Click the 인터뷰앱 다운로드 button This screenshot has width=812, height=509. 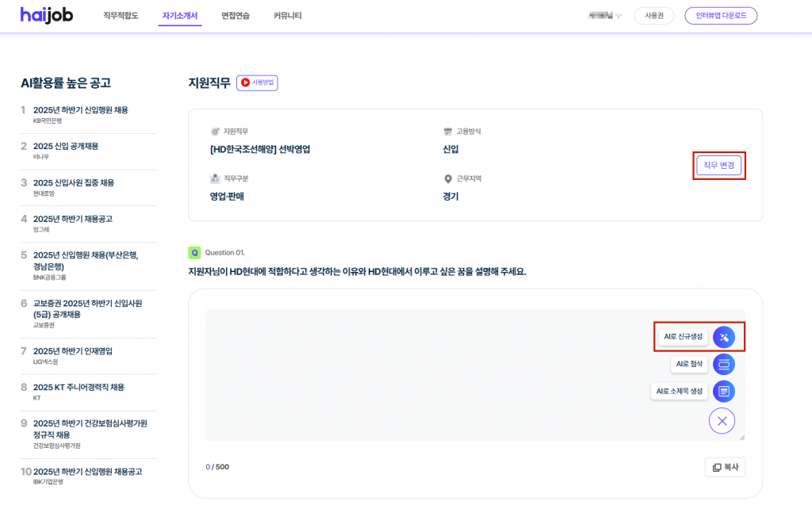pyautogui.click(x=721, y=16)
